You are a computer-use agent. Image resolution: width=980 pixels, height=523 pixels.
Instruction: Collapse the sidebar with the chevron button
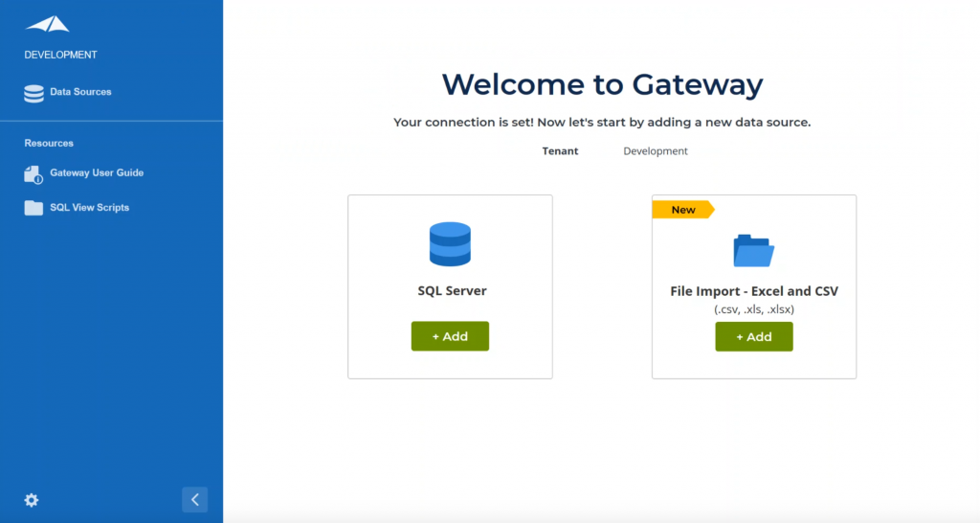[x=194, y=499]
